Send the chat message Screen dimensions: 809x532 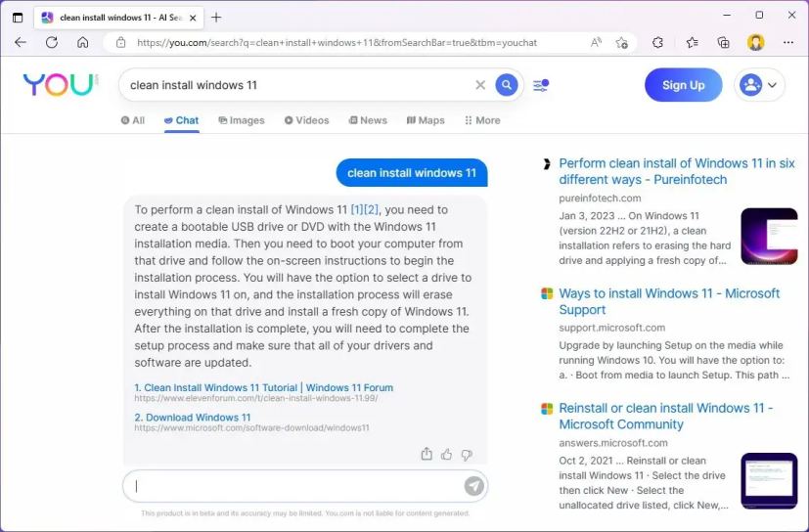tap(474, 486)
